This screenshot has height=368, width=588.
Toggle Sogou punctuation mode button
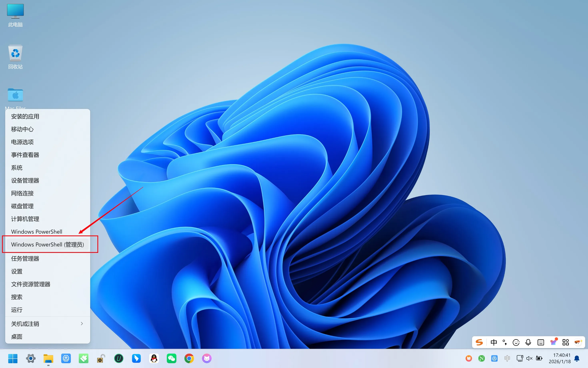[505, 342]
